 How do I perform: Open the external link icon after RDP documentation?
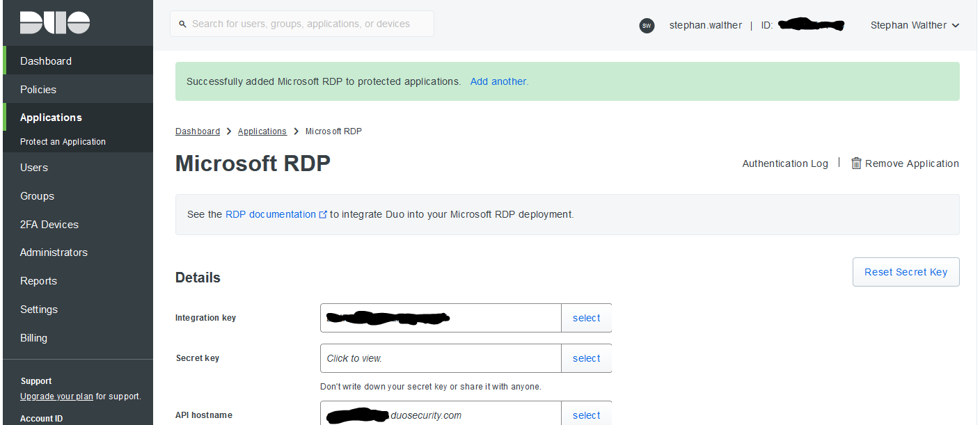pos(323,214)
